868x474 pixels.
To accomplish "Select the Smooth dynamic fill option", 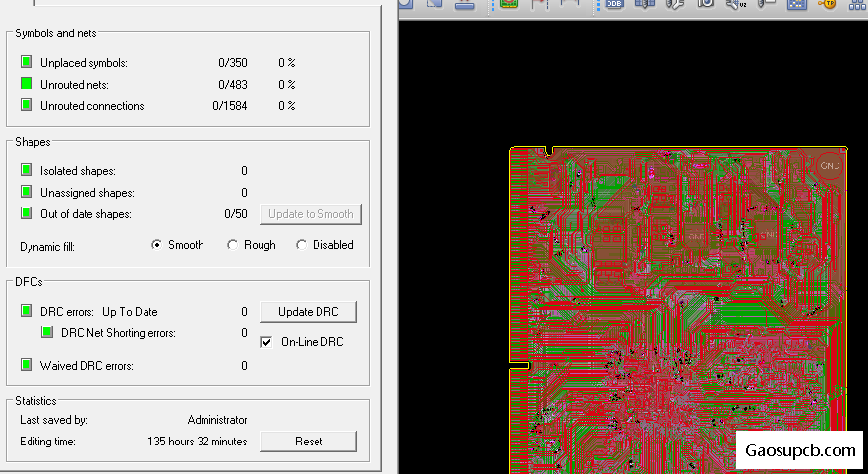I will click(157, 245).
